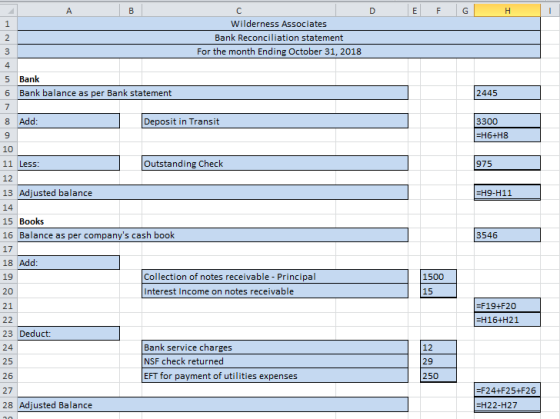Click the cell containing 975
Image resolution: width=560 pixels, height=419 pixels.
[507, 163]
